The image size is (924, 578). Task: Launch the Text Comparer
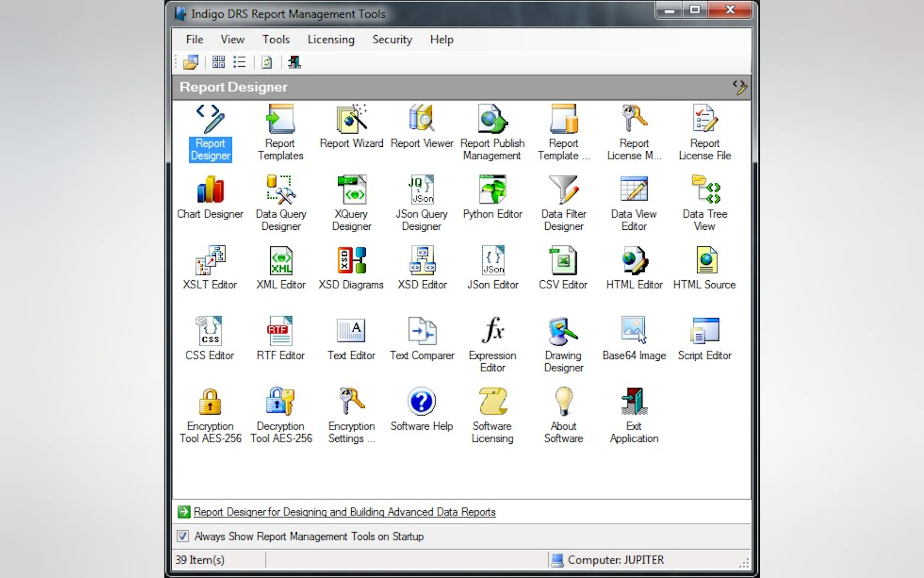pos(422,339)
